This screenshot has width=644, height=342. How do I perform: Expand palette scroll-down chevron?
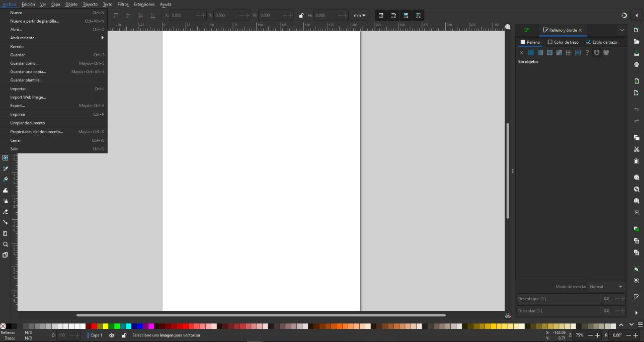coord(631,325)
